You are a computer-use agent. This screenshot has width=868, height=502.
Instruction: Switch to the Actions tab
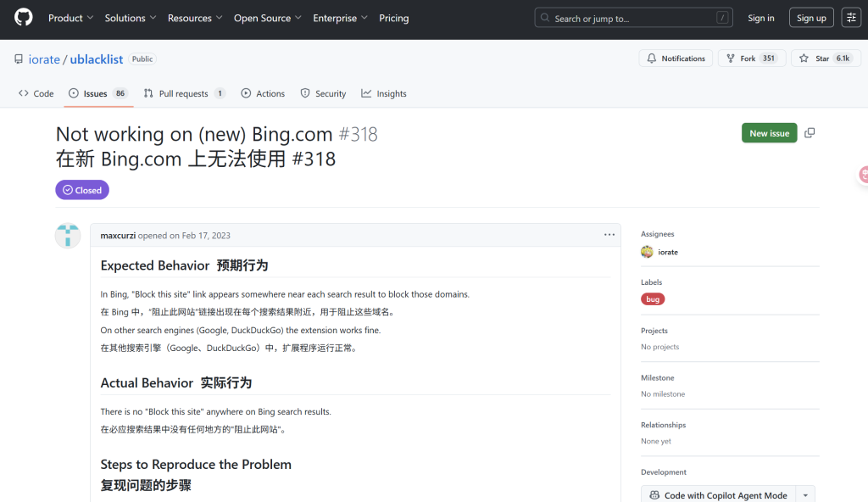[263, 93]
